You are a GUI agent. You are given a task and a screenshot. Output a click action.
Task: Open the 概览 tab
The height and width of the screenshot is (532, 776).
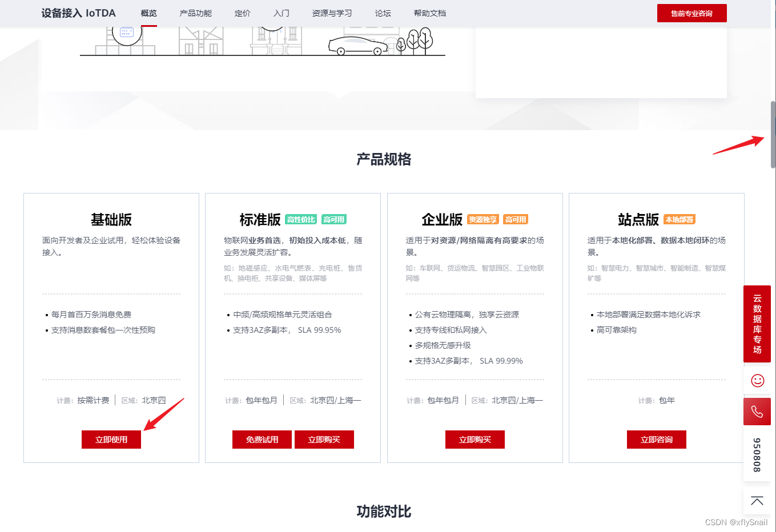149,13
